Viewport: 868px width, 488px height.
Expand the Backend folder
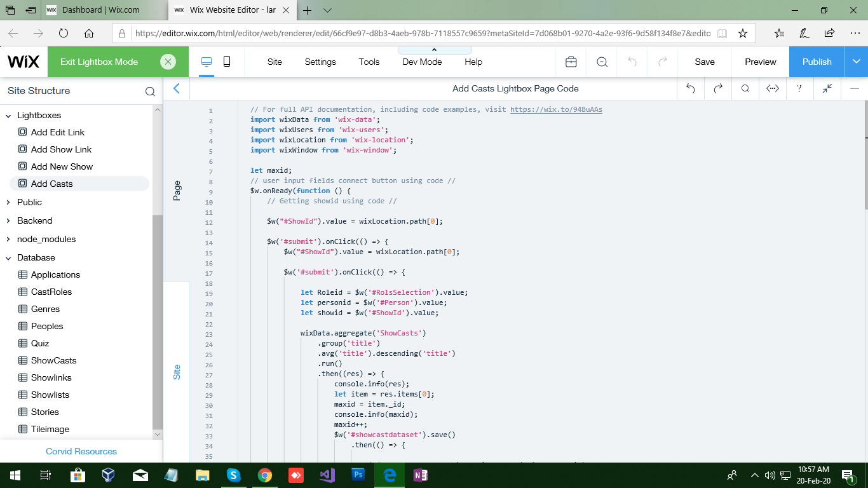pos(9,220)
